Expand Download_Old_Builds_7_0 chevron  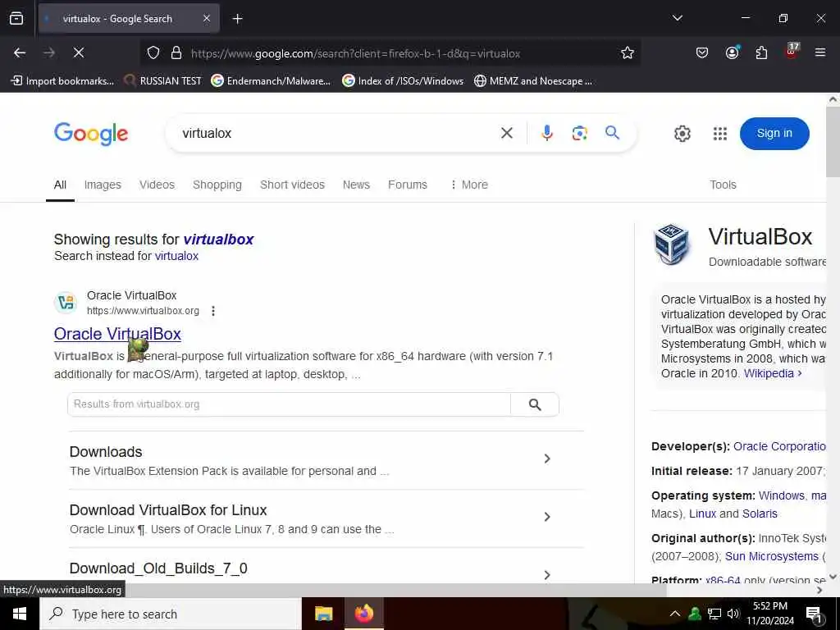pos(547,575)
